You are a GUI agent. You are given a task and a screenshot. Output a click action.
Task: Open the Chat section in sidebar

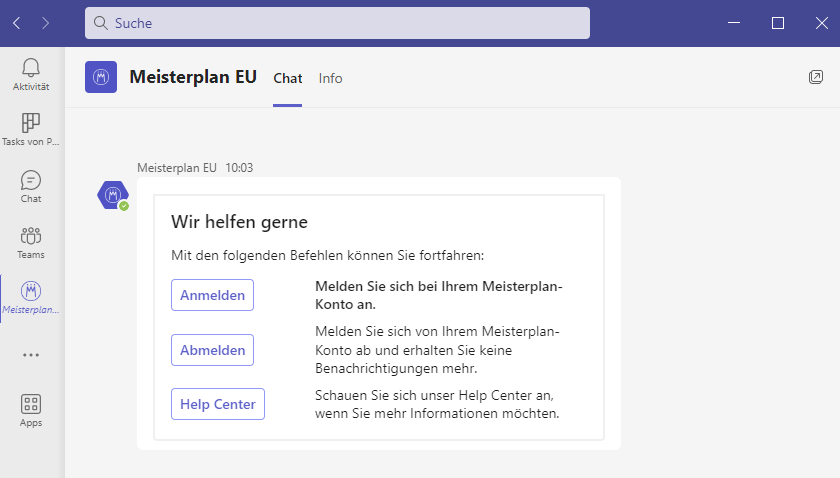coord(31,186)
